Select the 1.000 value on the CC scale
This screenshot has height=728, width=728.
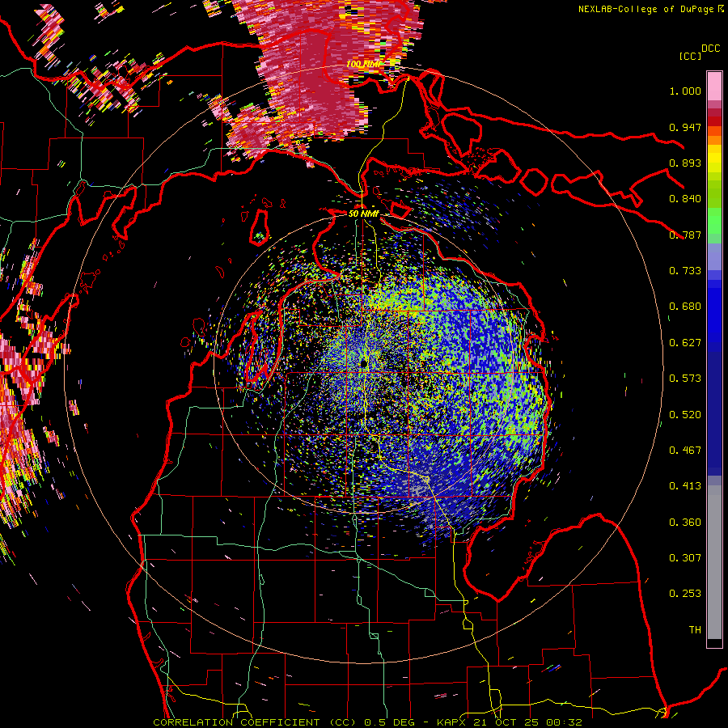tap(685, 91)
